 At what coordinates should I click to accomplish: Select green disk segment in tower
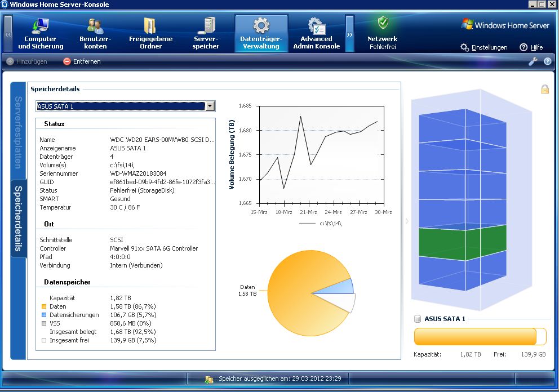463,243
